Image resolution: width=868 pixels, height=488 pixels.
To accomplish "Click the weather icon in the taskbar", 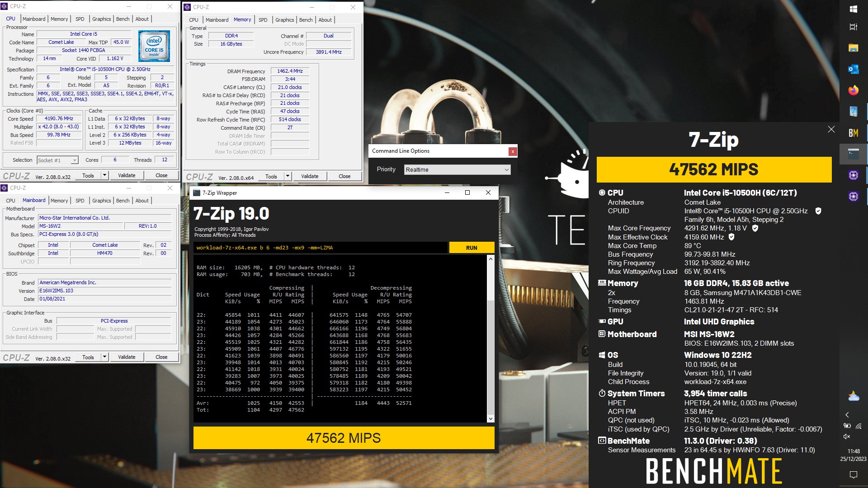I will [853, 396].
